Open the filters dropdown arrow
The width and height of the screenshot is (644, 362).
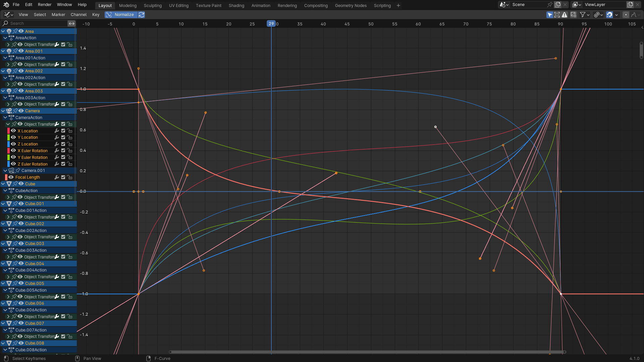(x=588, y=15)
